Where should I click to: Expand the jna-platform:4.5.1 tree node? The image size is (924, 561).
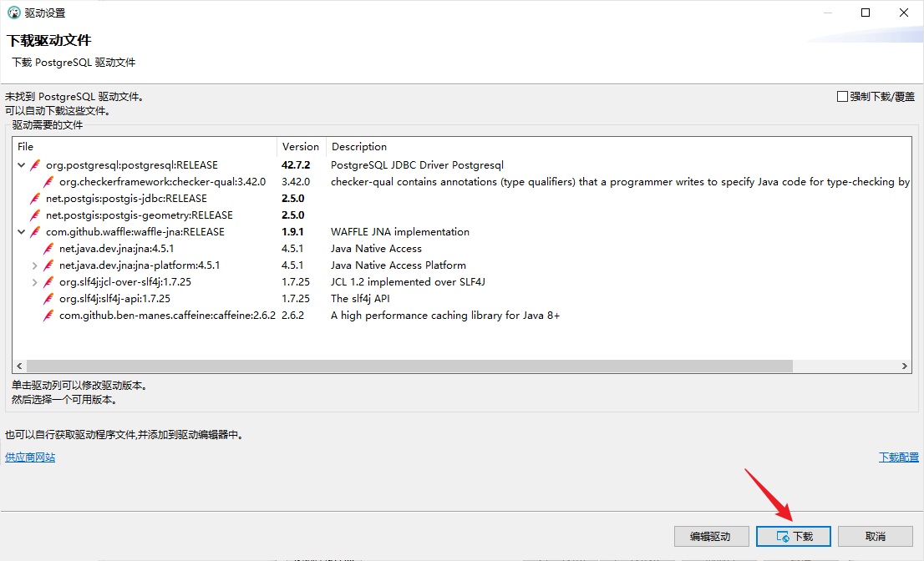[34, 265]
